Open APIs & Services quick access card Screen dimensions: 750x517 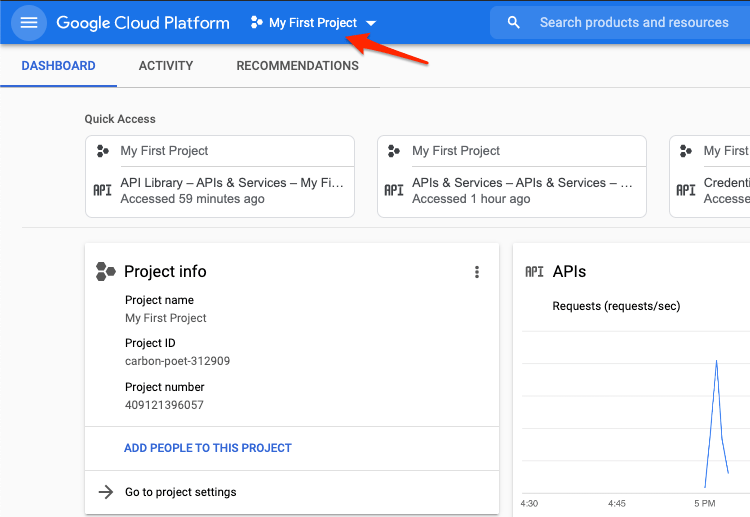click(x=511, y=177)
